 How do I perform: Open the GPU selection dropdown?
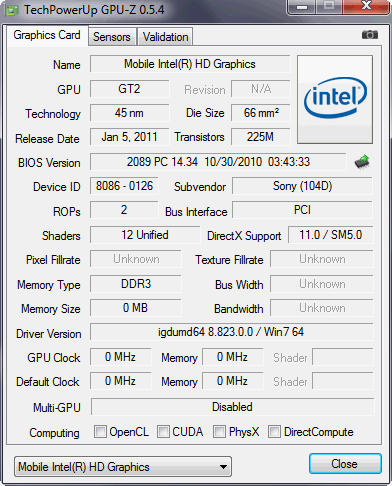click(123, 467)
